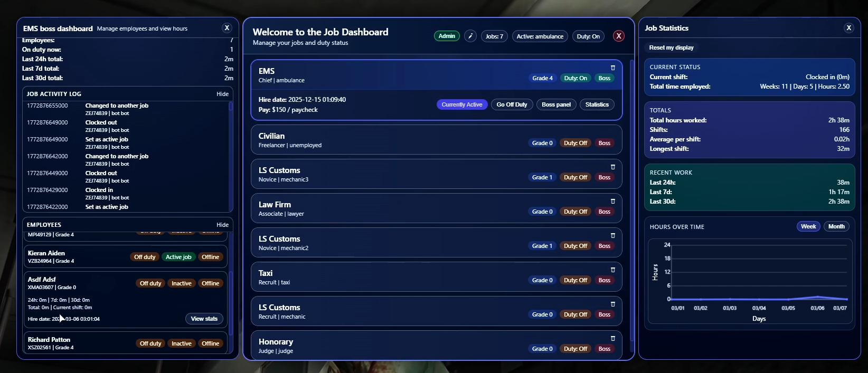868x373 pixels.
Task: Toggle Duty: Off on LS Customs mechanic2
Action: point(575,246)
